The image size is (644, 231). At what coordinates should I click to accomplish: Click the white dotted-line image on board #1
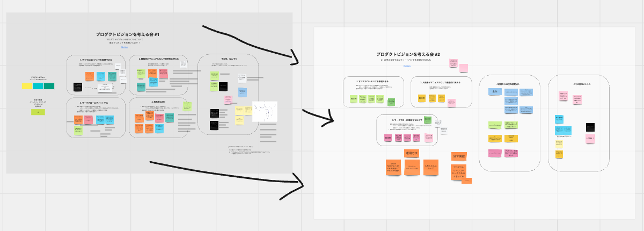pos(265,112)
